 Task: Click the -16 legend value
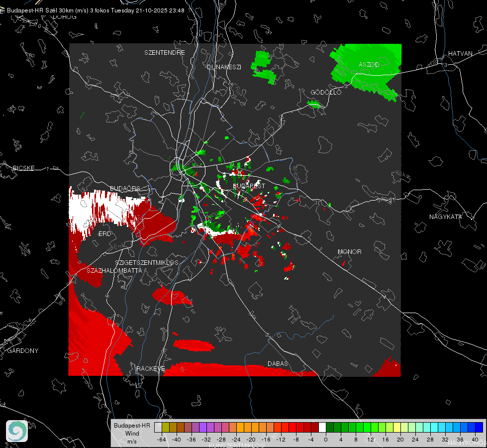tap(266, 440)
